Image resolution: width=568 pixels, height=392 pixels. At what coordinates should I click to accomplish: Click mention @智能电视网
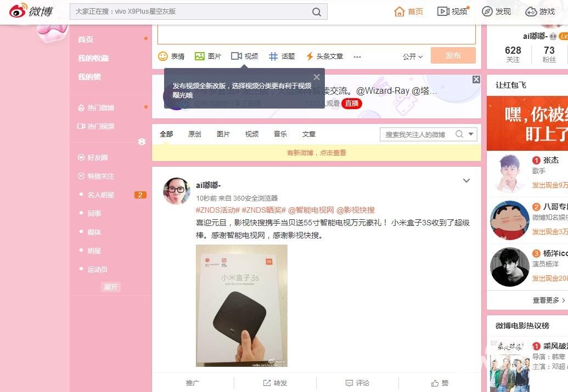(311, 210)
